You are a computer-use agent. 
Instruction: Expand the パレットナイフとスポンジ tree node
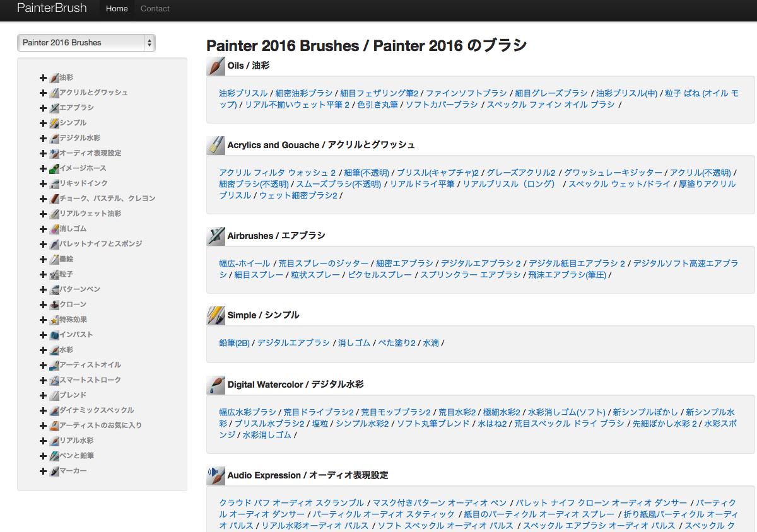[43, 244]
